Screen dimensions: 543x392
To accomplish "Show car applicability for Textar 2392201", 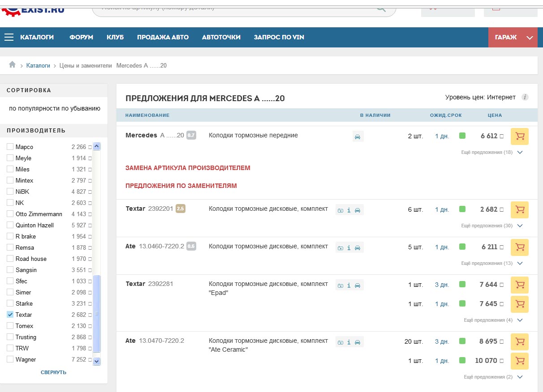I will [358, 210].
